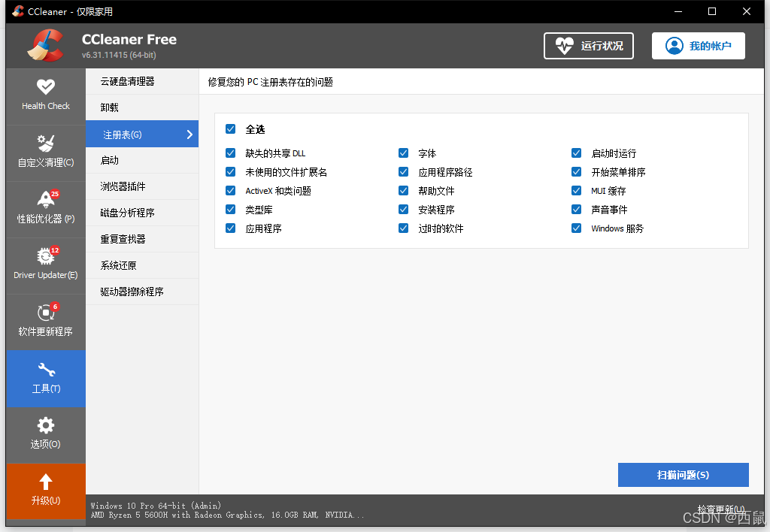Open 浏览器插件 tool
Viewport: 770px width, 532px height.
[142, 186]
